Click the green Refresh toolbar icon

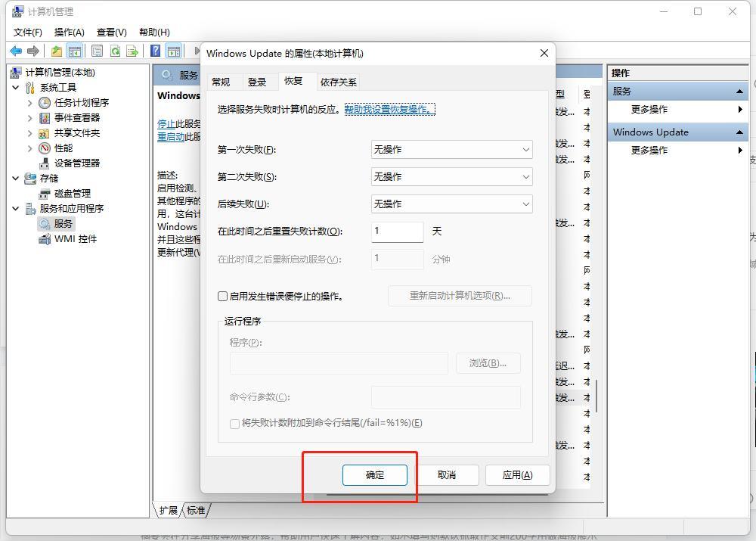[115, 51]
